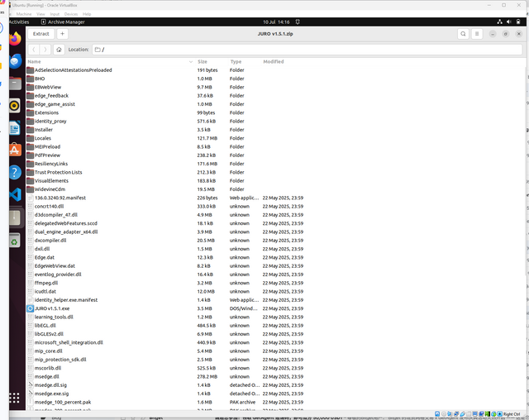Open VirtualBox Input menu
The image size is (529, 420).
(x=55, y=14)
